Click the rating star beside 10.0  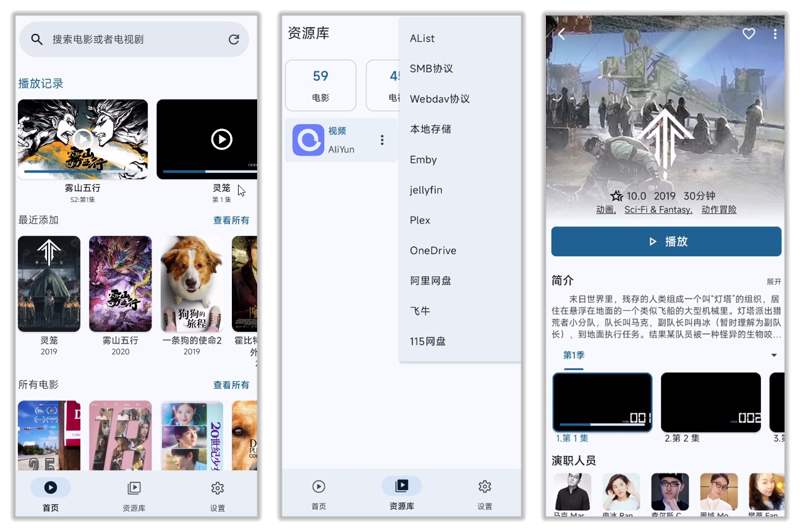coord(617,195)
